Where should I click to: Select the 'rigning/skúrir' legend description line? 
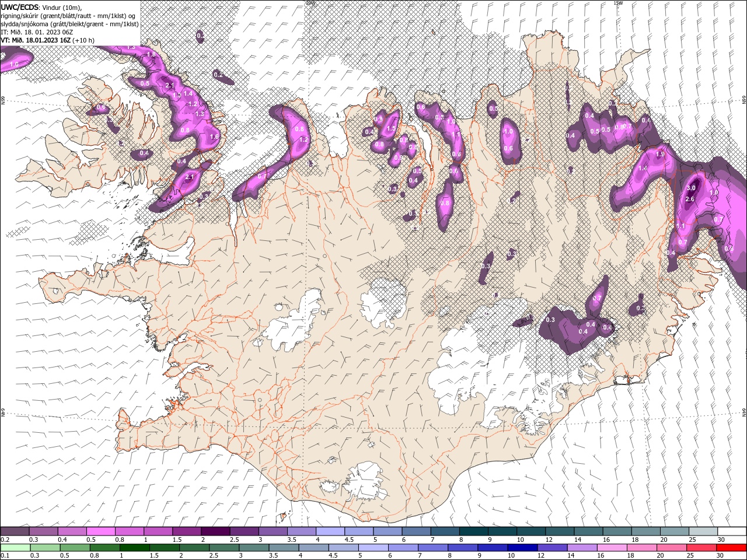pos(68,16)
